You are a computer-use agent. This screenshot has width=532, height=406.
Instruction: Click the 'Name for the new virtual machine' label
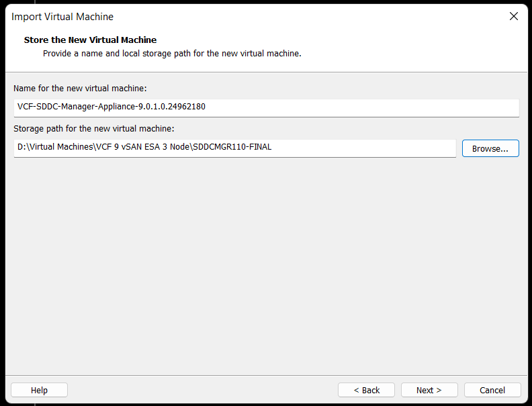point(80,88)
